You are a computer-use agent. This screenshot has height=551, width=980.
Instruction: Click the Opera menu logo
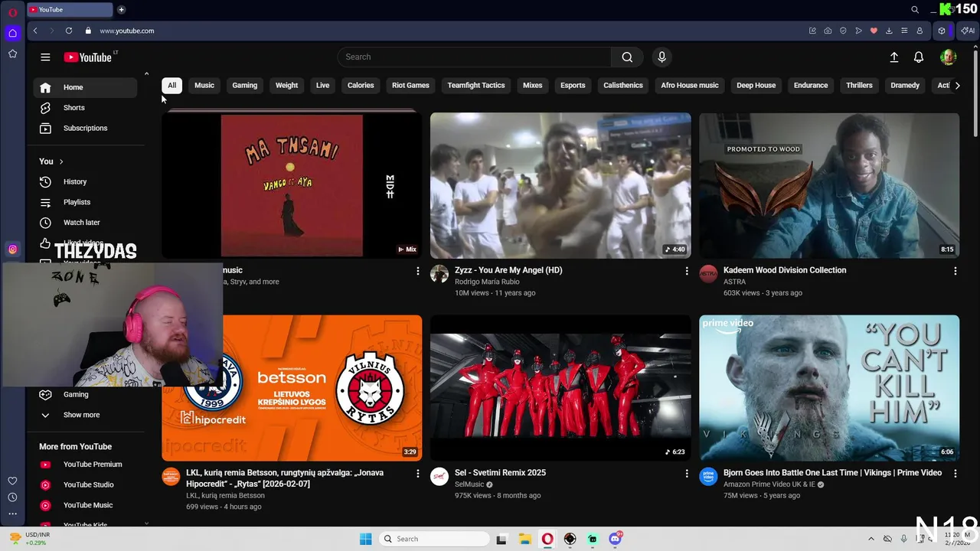(x=12, y=12)
